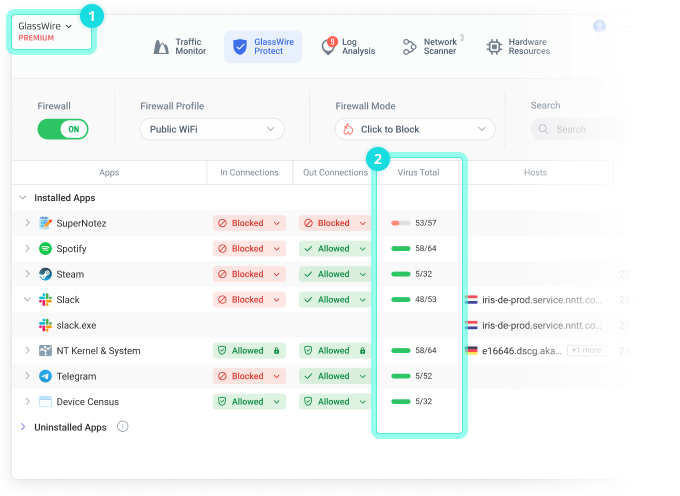Click Slack Virus Total 48/53 bar
The height and width of the screenshot is (496, 680).
pos(400,300)
